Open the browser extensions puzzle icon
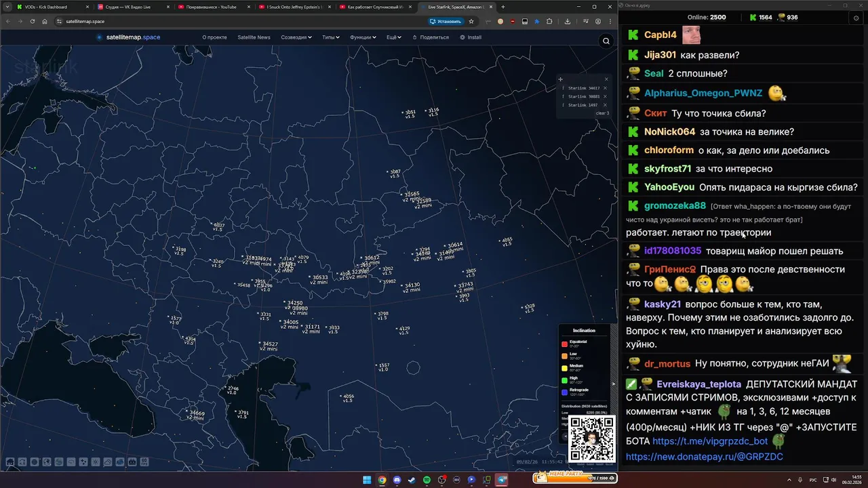The image size is (868, 488). (x=549, y=21)
